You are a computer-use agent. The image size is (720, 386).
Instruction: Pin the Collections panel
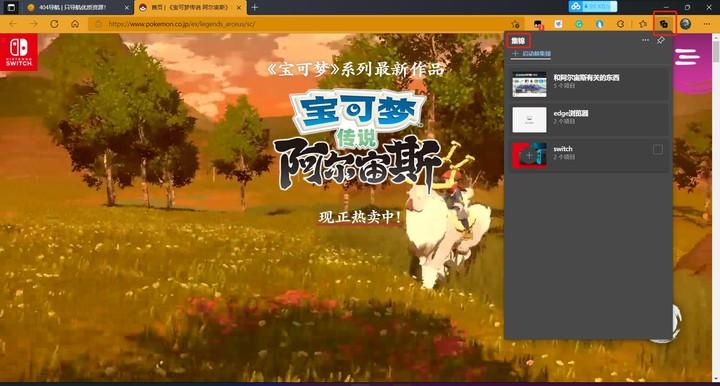pos(660,40)
